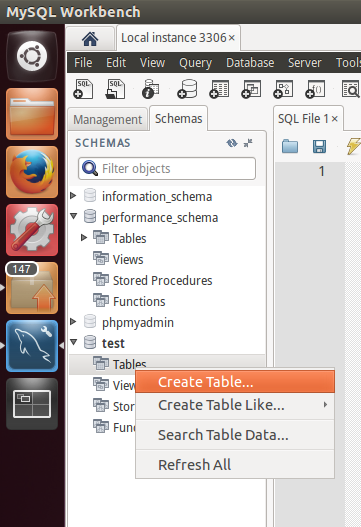This screenshot has width=361, height=527.
Task: Close the Local instance 3306 tab
Action: coord(232,38)
